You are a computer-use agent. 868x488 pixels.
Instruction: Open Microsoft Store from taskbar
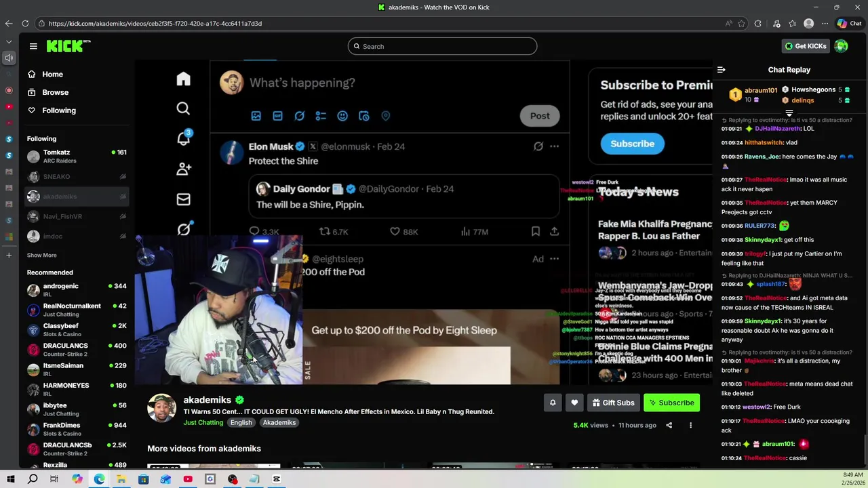click(x=143, y=479)
